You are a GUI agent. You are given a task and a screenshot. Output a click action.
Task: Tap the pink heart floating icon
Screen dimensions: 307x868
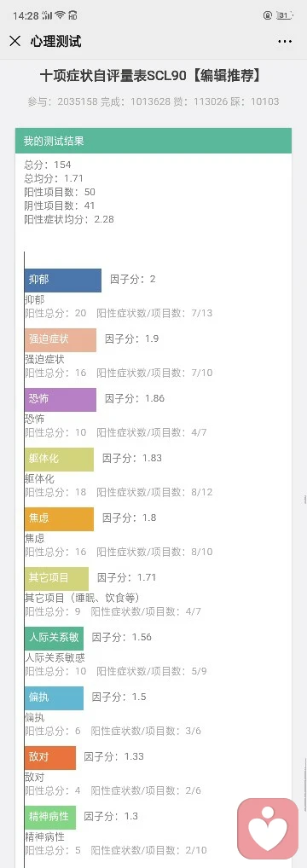(268, 829)
